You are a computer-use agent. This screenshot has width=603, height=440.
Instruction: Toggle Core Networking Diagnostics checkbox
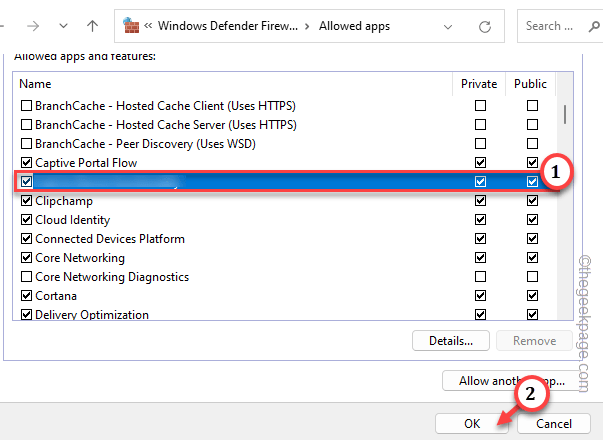pos(26,277)
